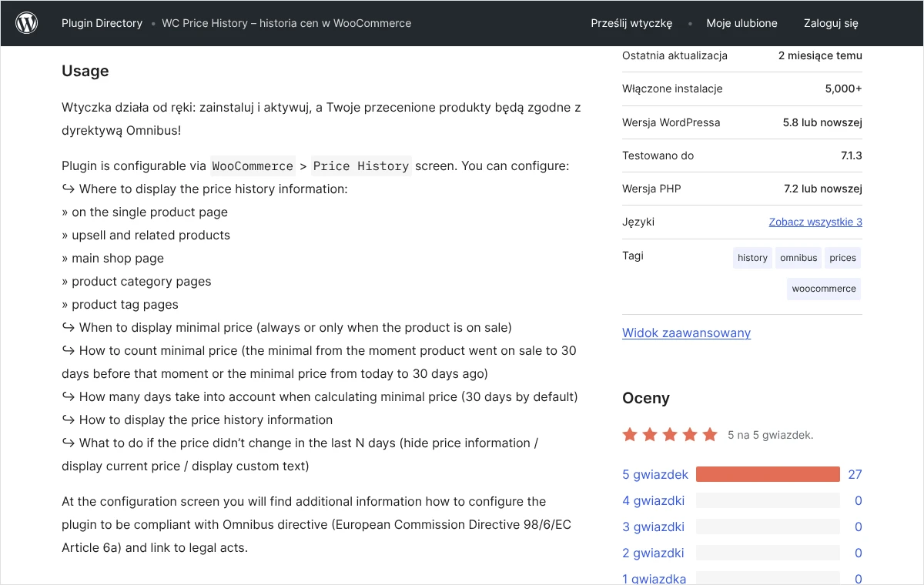
Task: Click the 'Usage' heading
Action: [85, 71]
